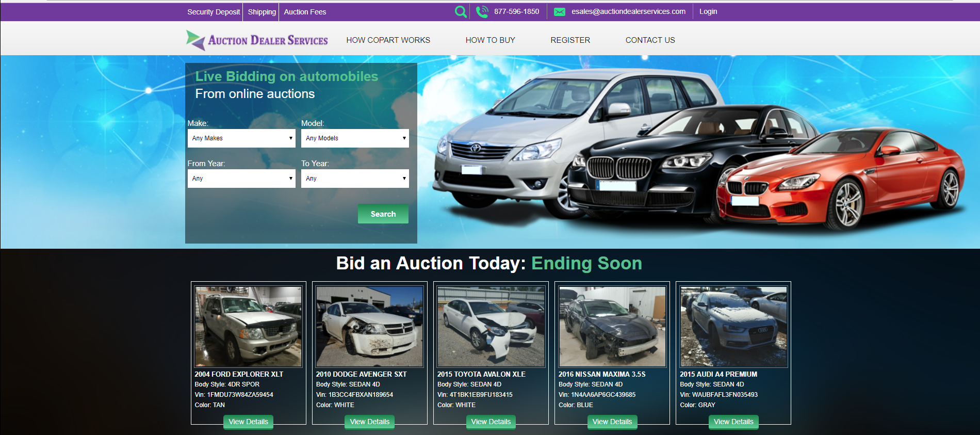
Task: View Details for the 2015 Toyota Avalon
Action: [x=491, y=422]
